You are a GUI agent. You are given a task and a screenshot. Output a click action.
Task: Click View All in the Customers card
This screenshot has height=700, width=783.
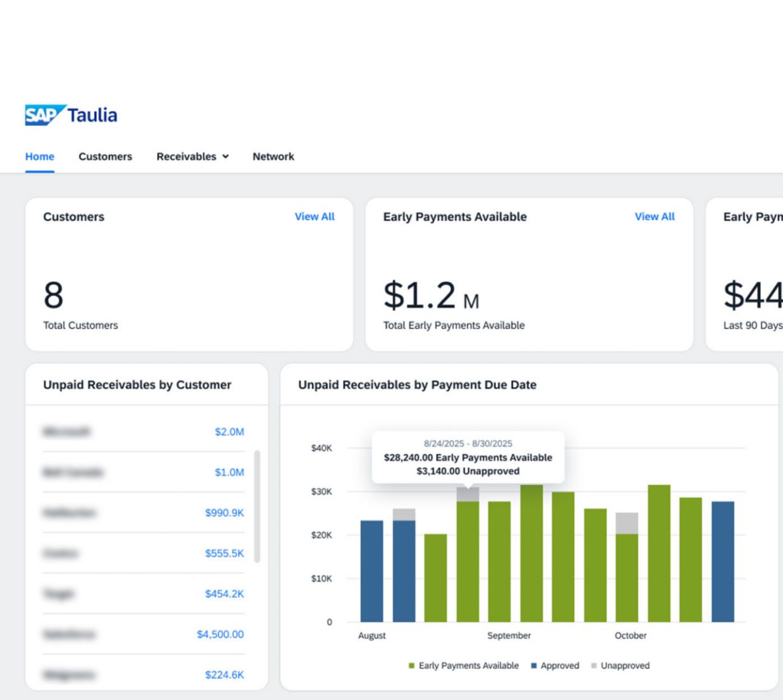(314, 216)
